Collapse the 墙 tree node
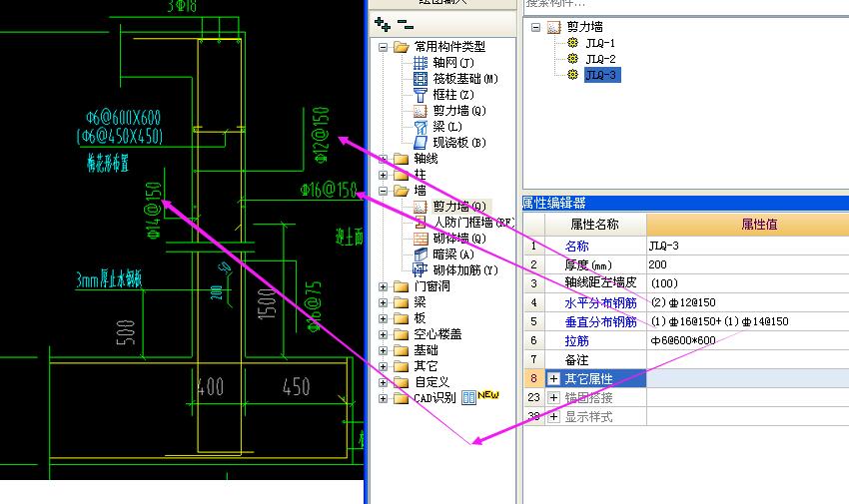This screenshot has width=849, height=504. click(x=383, y=191)
